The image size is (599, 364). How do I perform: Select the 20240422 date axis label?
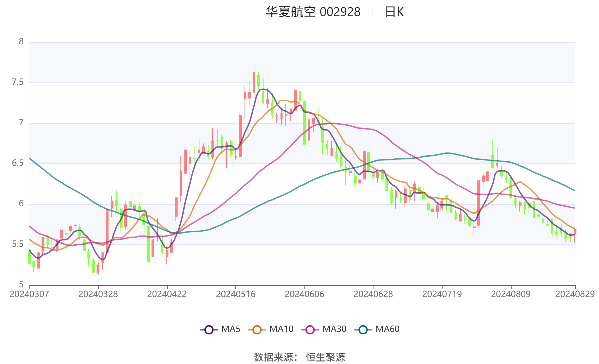[167, 294]
